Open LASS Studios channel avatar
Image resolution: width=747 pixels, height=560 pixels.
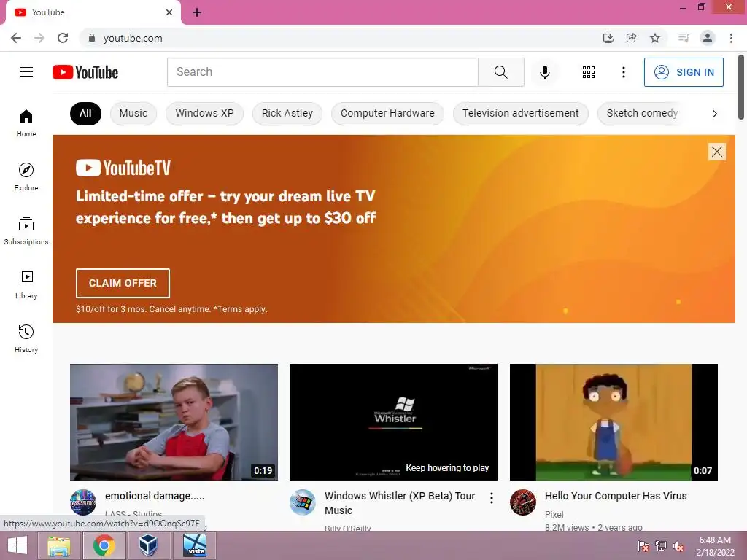point(83,502)
